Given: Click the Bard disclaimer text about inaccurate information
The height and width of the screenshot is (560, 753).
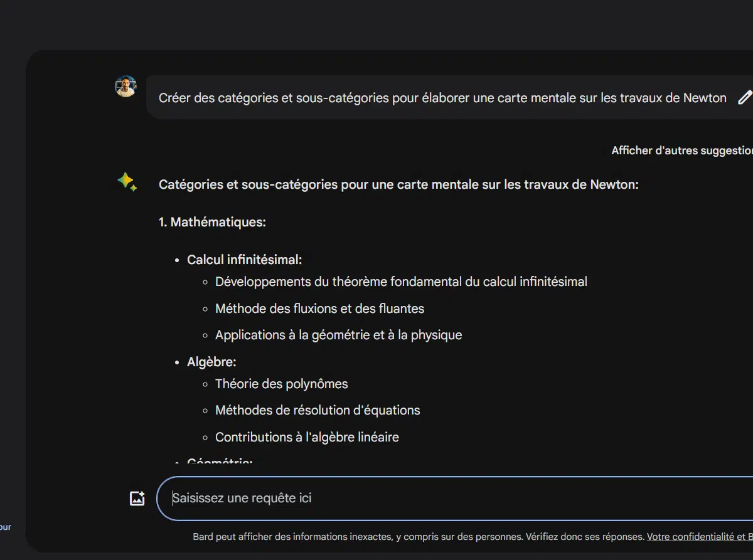Looking at the screenshot, I should pyautogui.click(x=419, y=537).
